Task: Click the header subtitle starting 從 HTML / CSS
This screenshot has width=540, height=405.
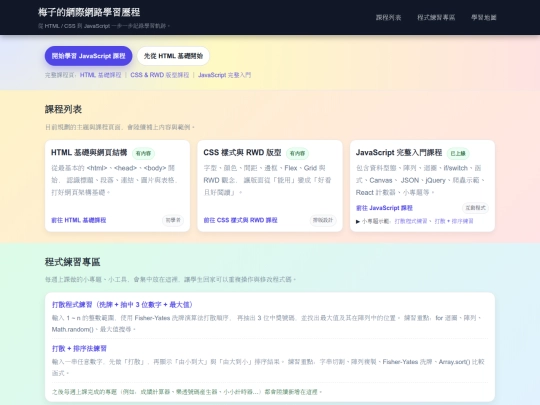Action: point(104,26)
